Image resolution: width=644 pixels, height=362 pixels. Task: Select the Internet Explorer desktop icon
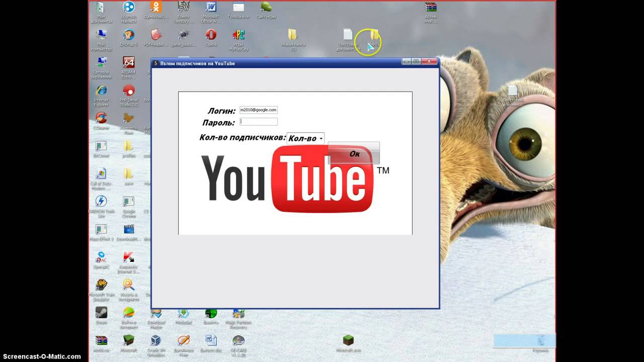pyautogui.click(x=101, y=96)
